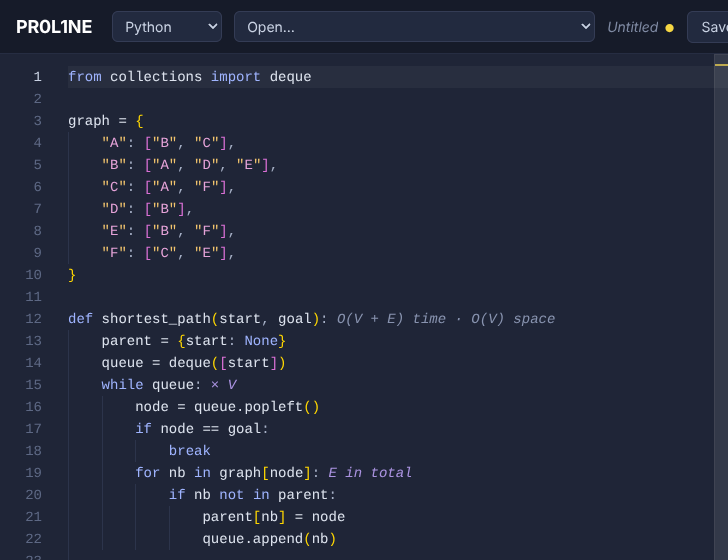
Task: Click line number 12 in the gutter
Action: coord(33,319)
